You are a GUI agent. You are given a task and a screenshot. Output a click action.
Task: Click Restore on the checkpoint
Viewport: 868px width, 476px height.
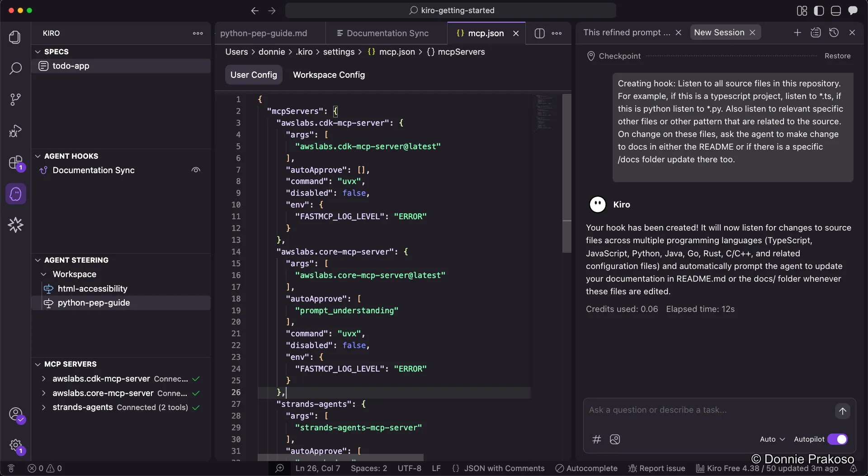tap(837, 56)
